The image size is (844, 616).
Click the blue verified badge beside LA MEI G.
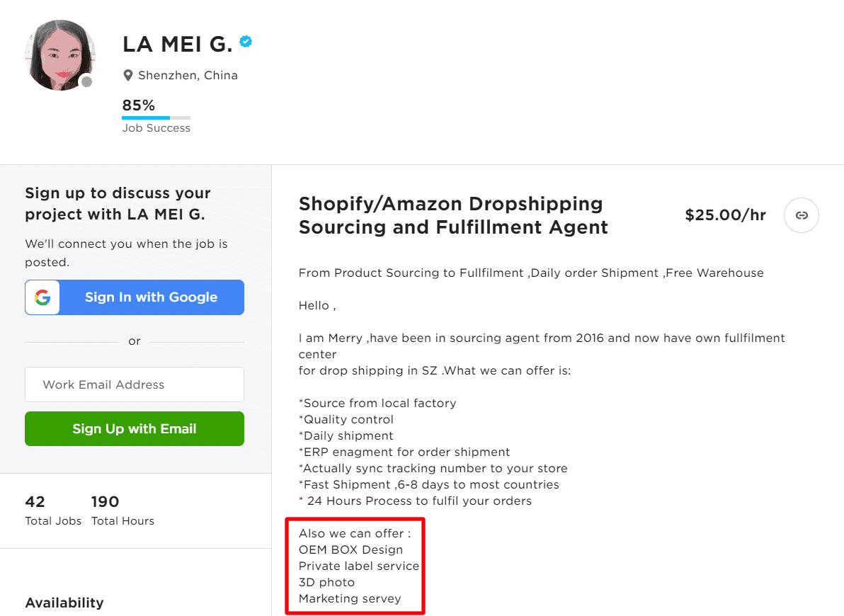[245, 41]
